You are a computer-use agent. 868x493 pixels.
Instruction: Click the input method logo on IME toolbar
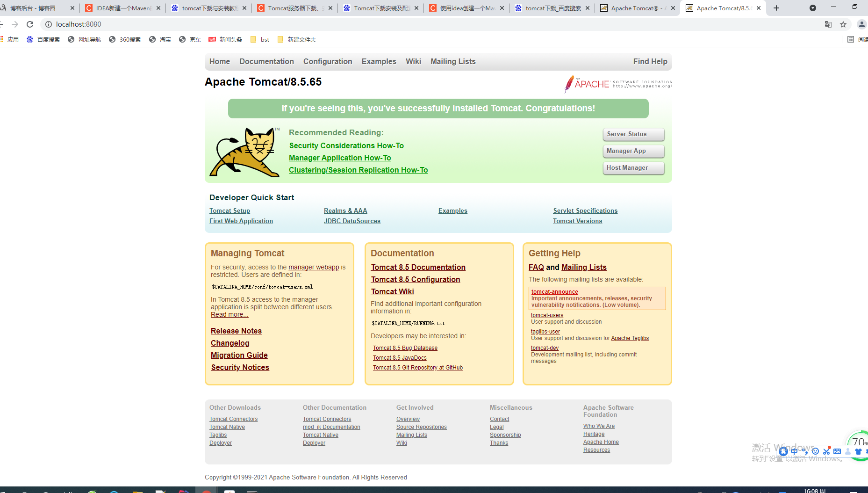tap(783, 451)
